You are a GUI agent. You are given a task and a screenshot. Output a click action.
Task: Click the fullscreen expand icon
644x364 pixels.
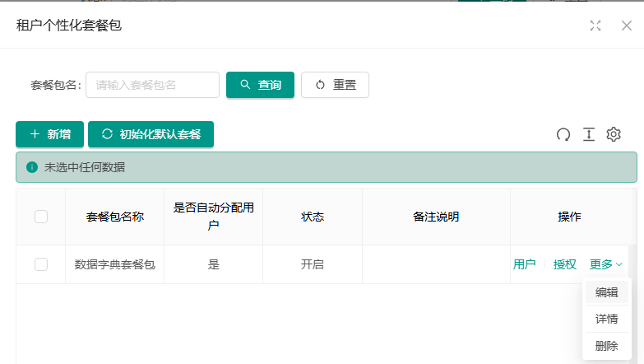click(595, 26)
